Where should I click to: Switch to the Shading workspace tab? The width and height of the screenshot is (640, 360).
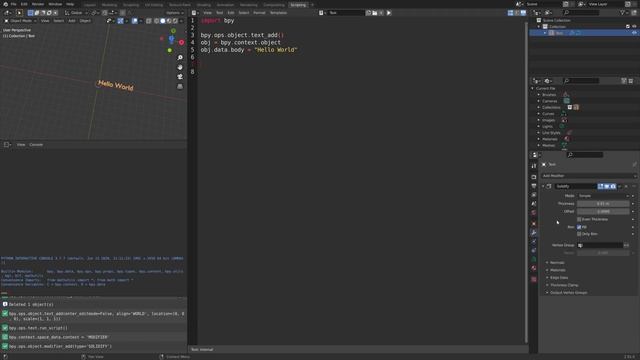pos(204,5)
